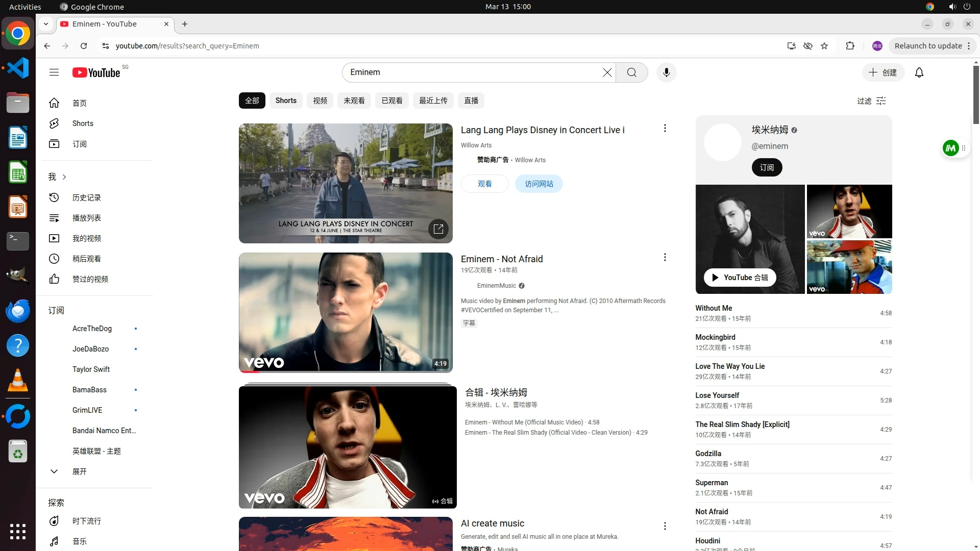Open more options for Not Afraid video
Image resolution: width=980 pixels, height=551 pixels.
(665, 257)
